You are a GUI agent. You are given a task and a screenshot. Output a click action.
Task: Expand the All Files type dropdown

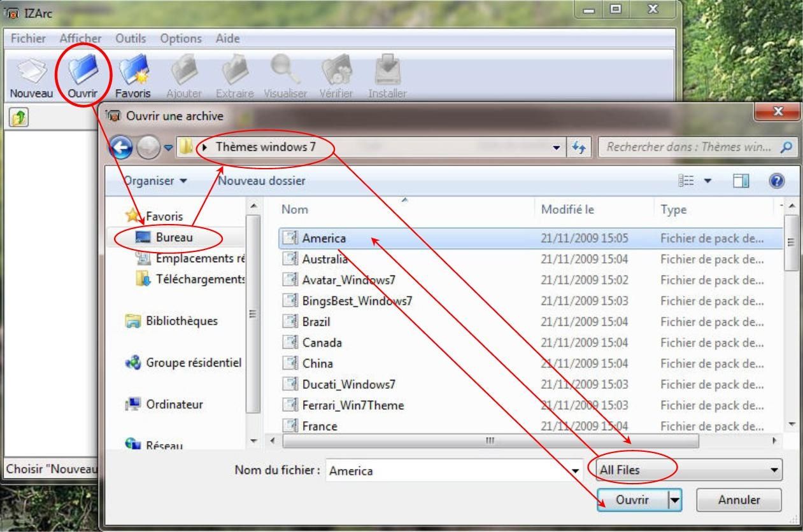[774, 471]
